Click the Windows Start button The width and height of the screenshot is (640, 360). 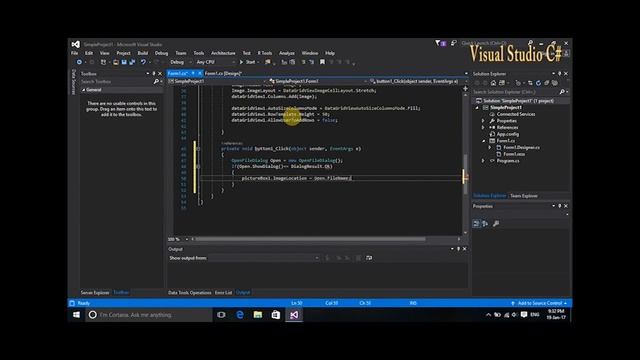coord(76,315)
